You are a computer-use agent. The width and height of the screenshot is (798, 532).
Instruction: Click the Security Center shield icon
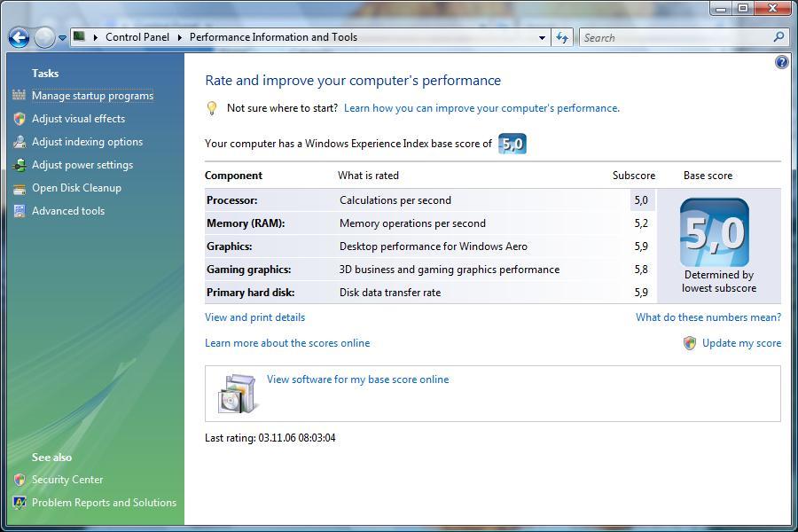click(x=20, y=480)
